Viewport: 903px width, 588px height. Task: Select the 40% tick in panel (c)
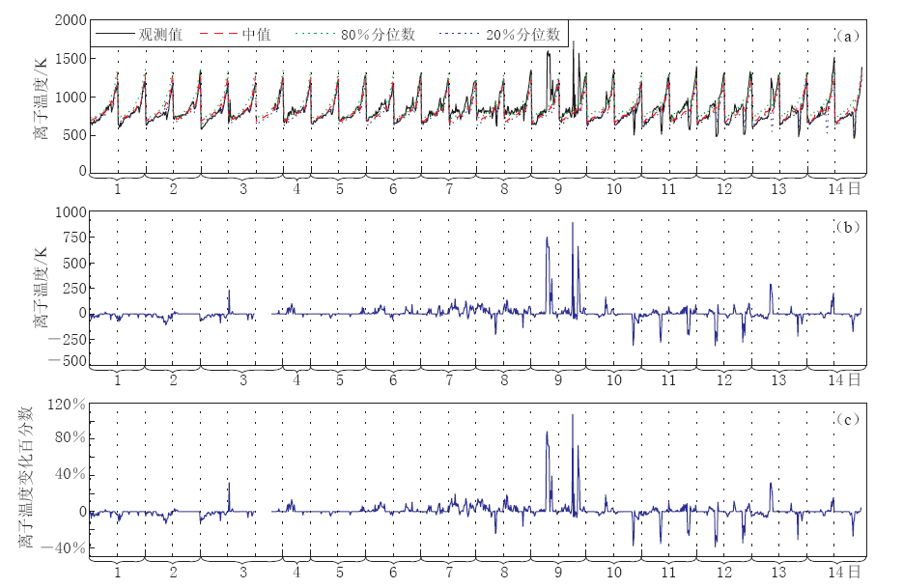[71, 474]
